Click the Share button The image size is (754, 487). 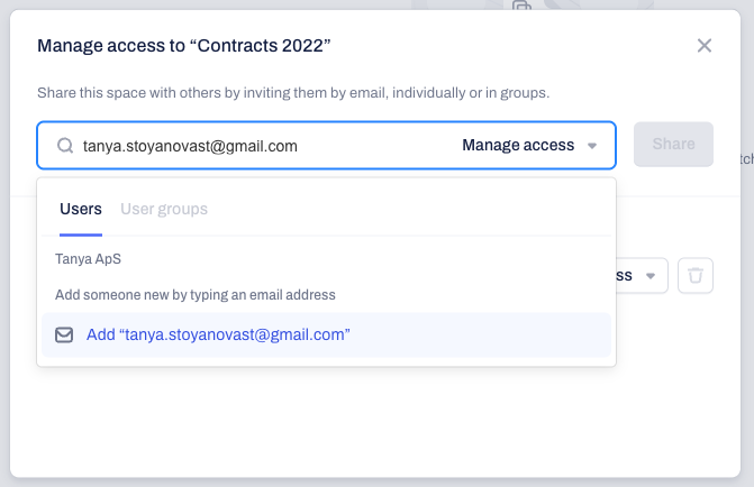click(x=673, y=144)
